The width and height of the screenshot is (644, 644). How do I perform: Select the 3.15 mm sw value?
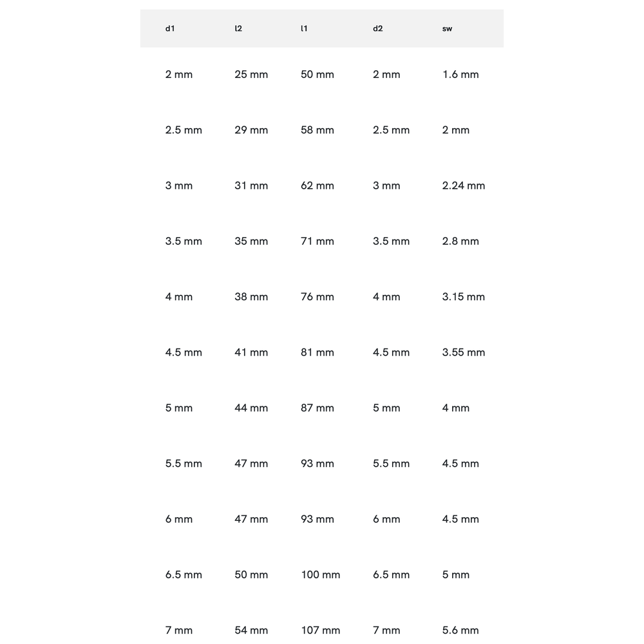464,297
